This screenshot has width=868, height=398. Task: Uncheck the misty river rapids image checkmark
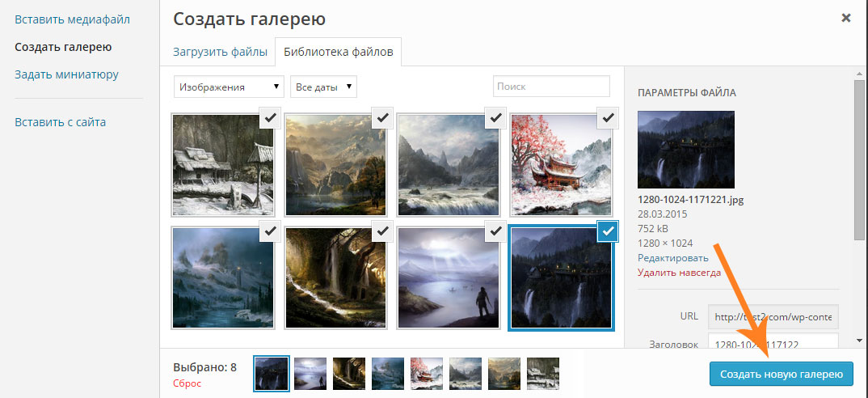495,117
